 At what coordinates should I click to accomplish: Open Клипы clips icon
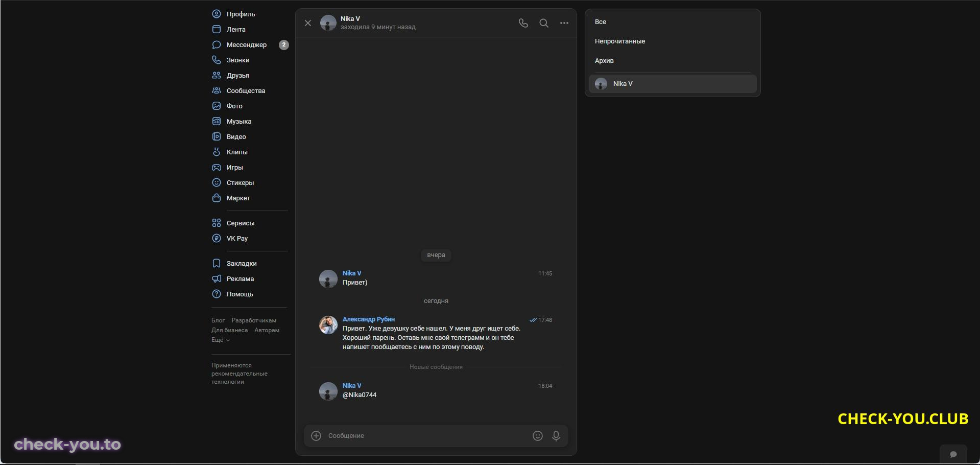(x=217, y=152)
